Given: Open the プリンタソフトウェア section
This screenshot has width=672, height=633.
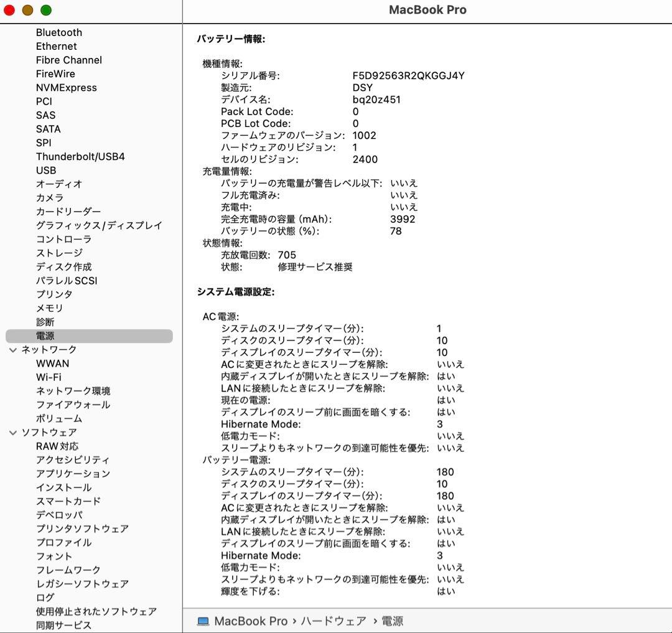Looking at the screenshot, I should 81,528.
